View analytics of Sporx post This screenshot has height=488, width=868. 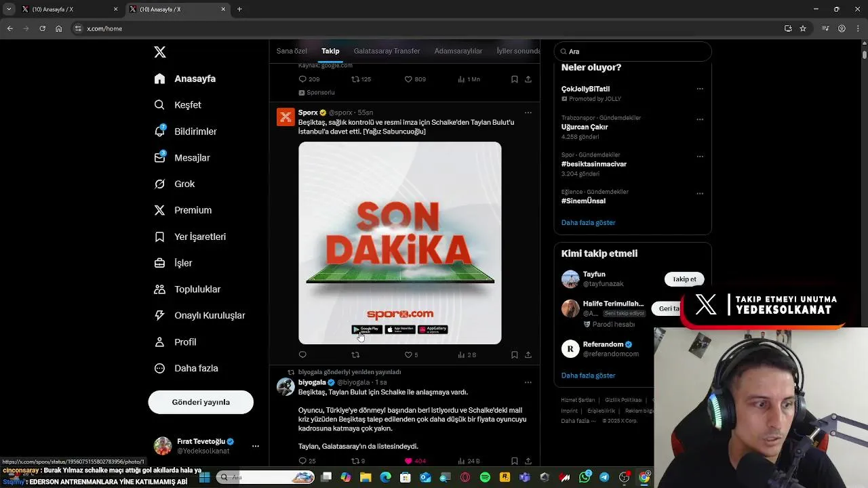467,354
